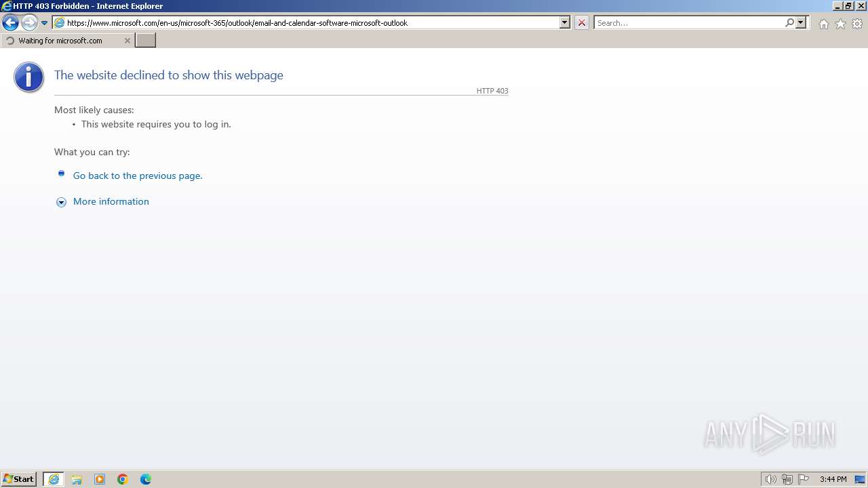Screen dimensions: 868x488
Task: Open the Tools gear icon
Action: [857, 24]
